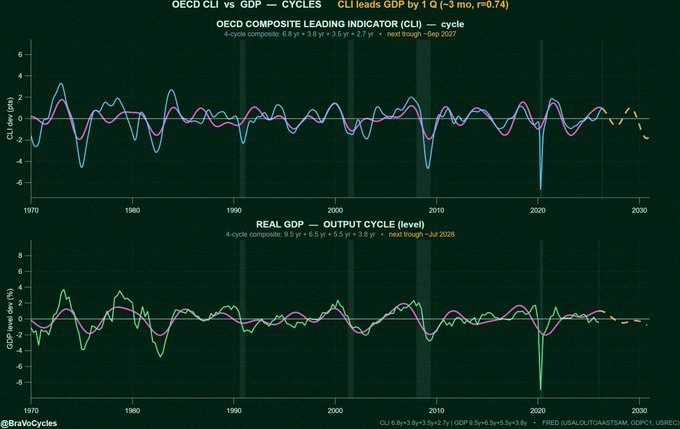Screen dimensions: 680x429
Task: Click the 1970 tick on the CLI chart axis
Action: 31,210
